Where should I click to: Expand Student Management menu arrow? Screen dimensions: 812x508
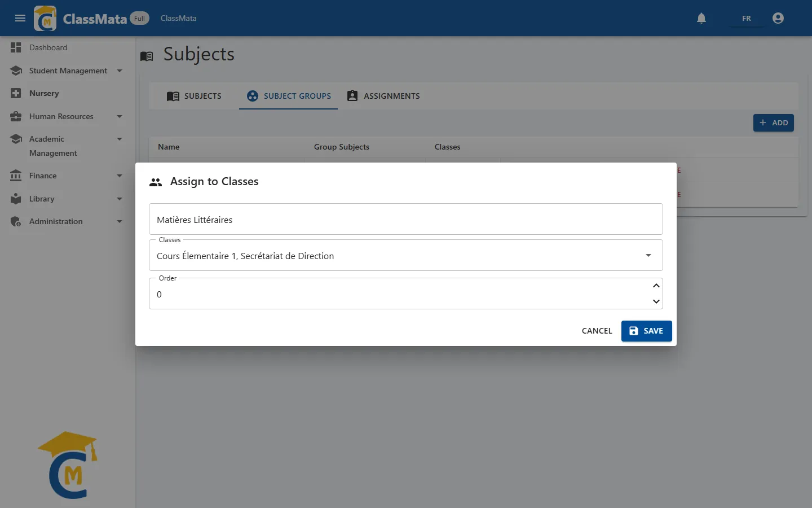point(120,71)
